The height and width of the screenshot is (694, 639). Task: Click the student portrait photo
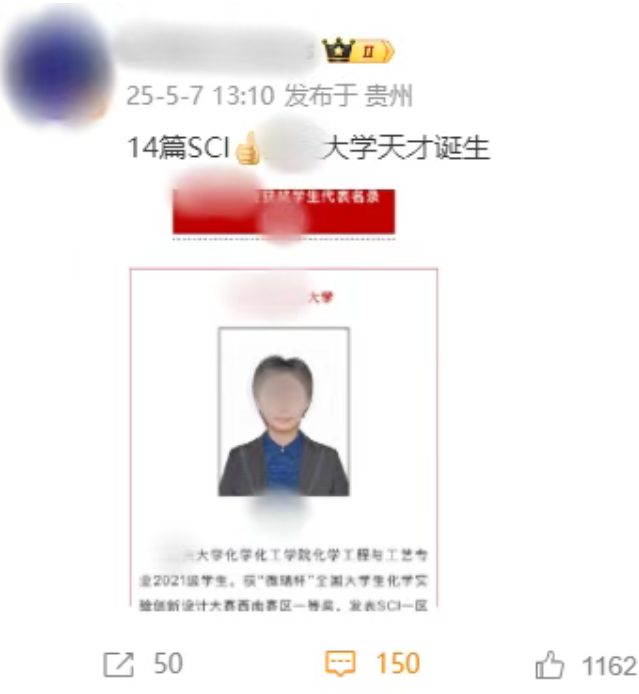pyautogui.click(x=284, y=412)
